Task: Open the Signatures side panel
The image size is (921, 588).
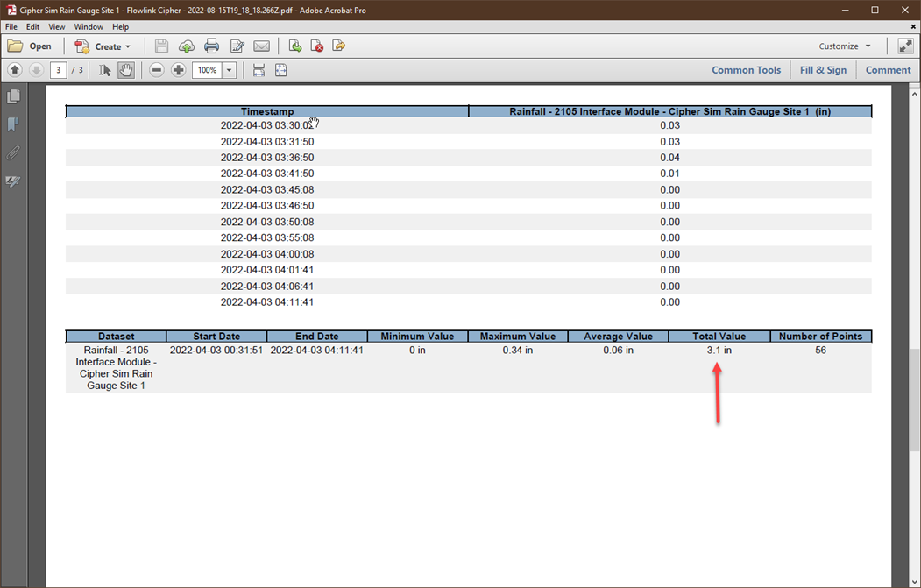Action: point(13,181)
